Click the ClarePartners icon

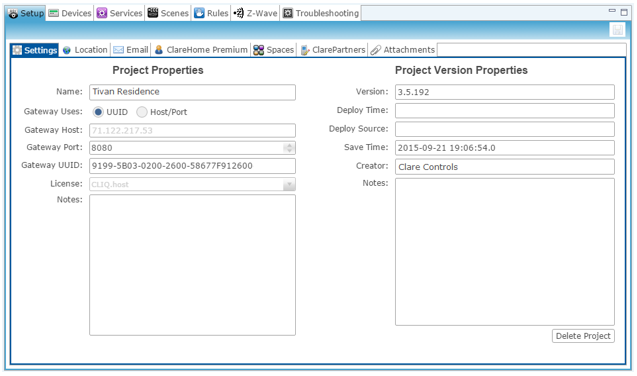coord(305,50)
